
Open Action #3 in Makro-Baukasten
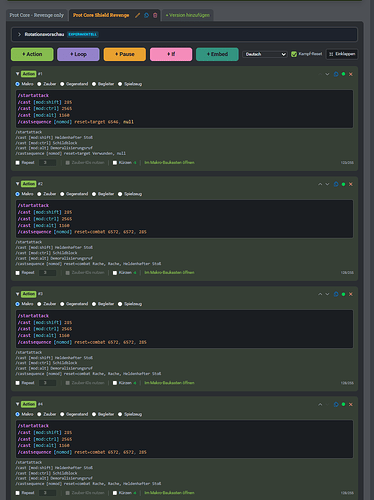(x=169, y=383)
